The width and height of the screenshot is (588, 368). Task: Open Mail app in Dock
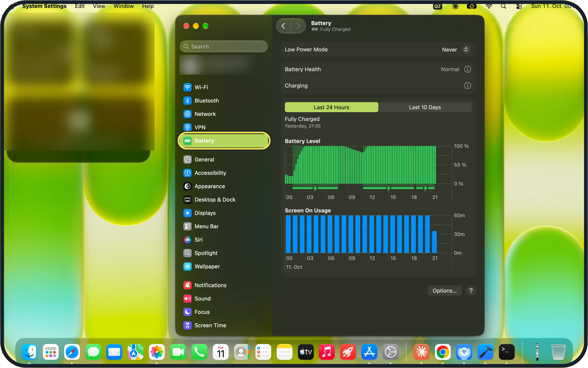coord(114,352)
